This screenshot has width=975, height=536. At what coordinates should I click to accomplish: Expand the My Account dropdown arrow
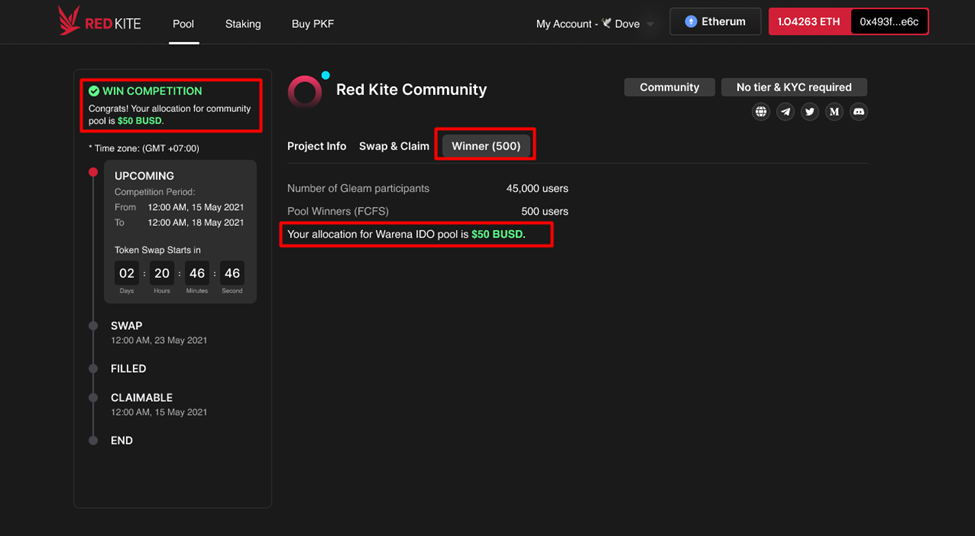tap(650, 24)
